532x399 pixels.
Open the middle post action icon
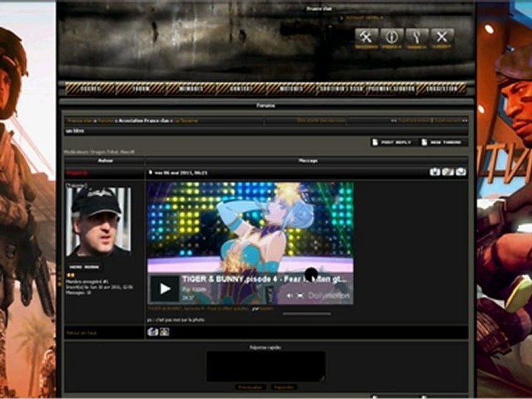[448, 172]
